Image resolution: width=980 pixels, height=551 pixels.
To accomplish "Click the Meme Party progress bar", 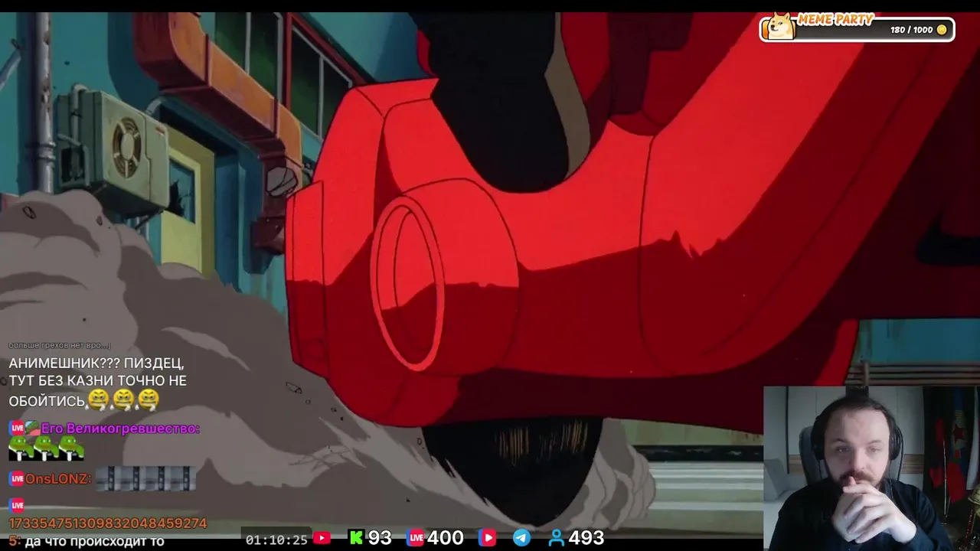I will pos(857,30).
